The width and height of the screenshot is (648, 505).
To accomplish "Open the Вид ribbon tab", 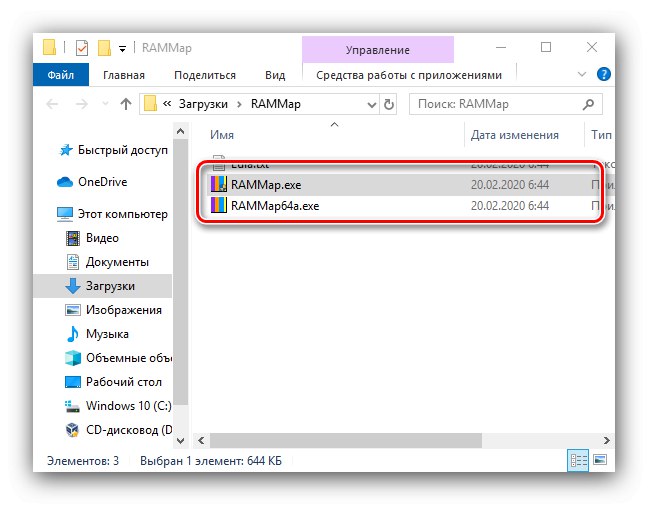I will coord(275,75).
